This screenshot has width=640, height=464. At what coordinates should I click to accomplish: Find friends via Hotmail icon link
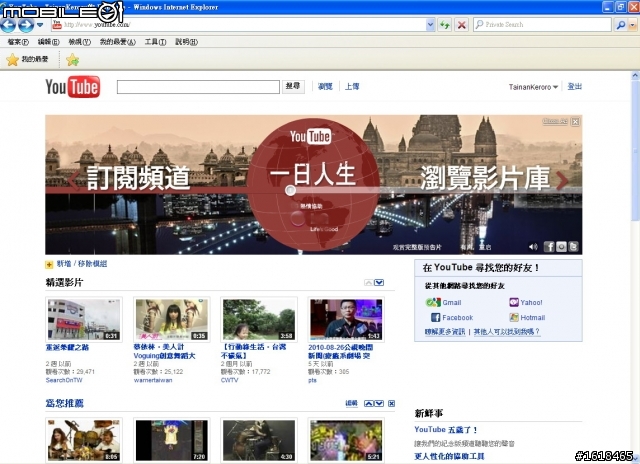pos(527,317)
